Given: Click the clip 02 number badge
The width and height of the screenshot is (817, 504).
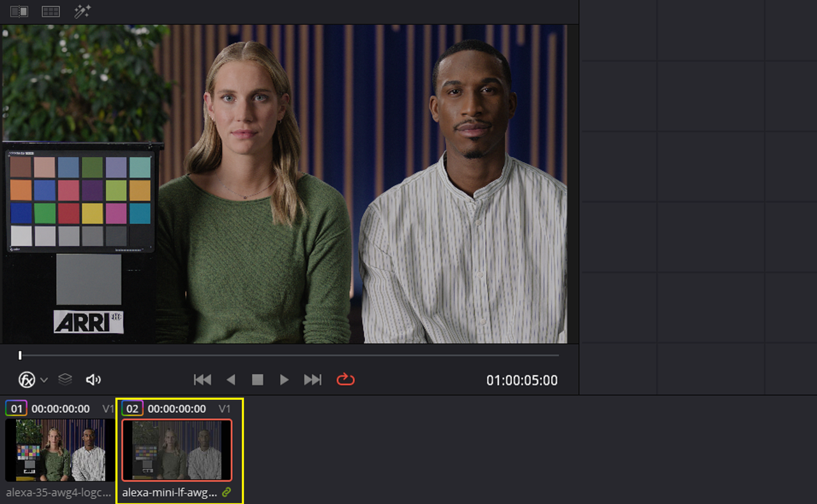Looking at the screenshot, I should point(132,408).
